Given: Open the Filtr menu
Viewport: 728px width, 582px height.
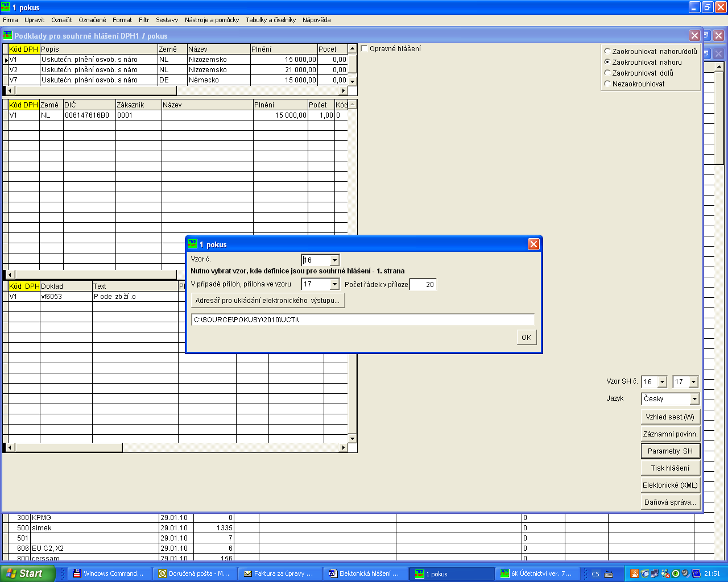Looking at the screenshot, I should [x=144, y=20].
